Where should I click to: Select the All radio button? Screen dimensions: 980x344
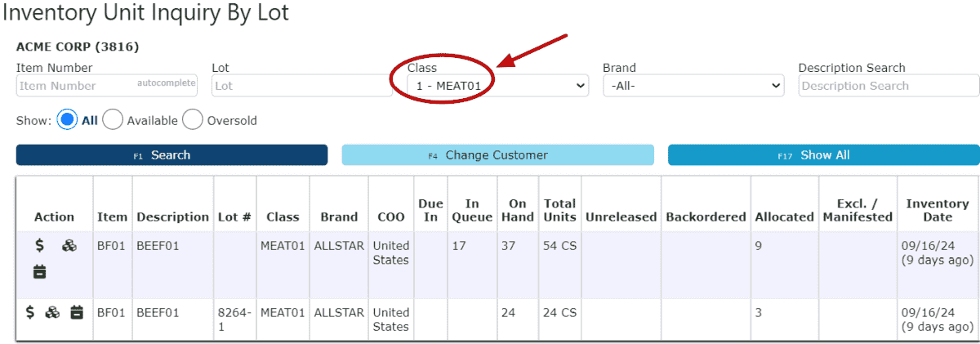pyautogui.click(x=68, y=120)
